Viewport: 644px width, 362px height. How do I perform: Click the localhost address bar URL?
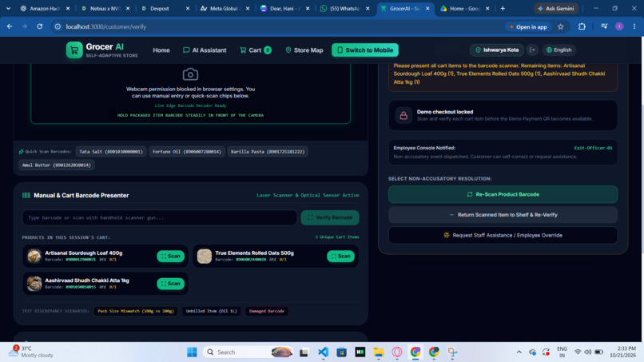pos(106,26)
